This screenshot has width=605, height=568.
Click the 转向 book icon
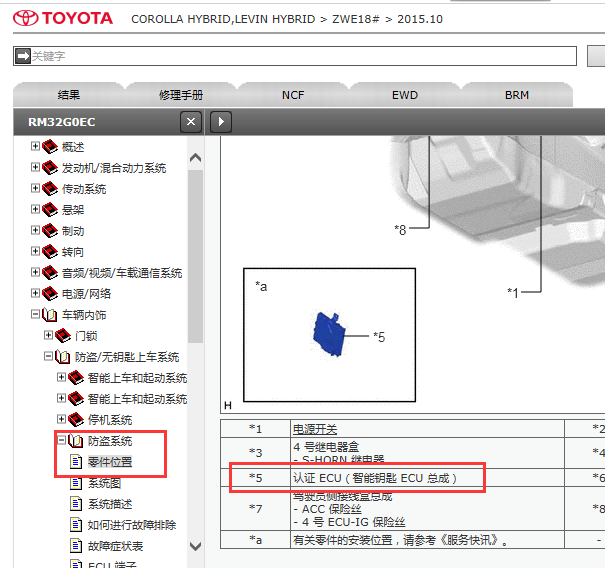(50, 252)
